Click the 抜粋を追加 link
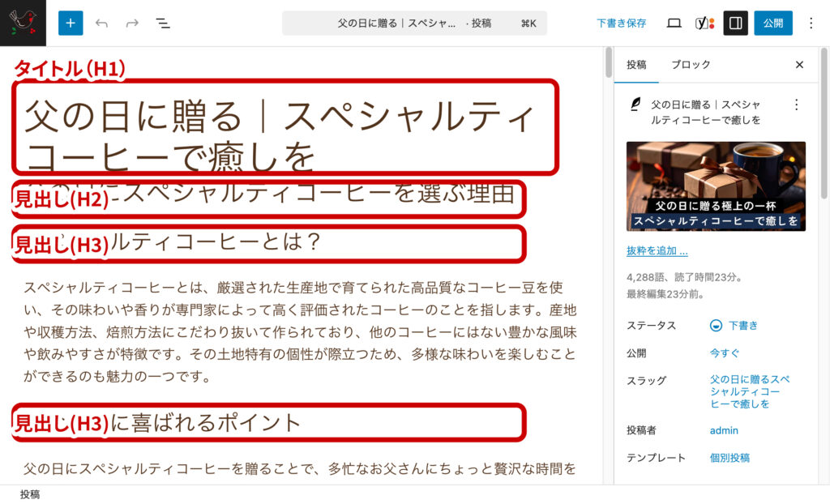Viewport: 830px width, 504px height. [657, 251]
